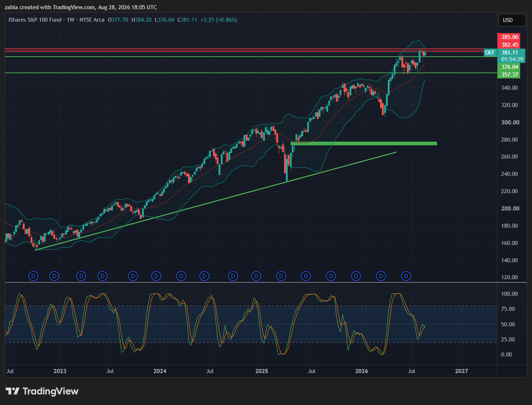Select the thick green horizontal support zone near 276
The image size is (532, 405).
coord(364,143)
